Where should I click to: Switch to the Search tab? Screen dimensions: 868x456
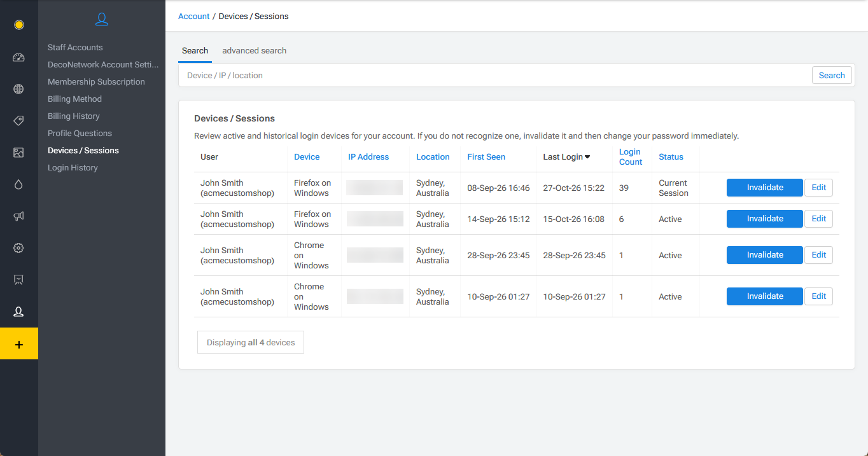195,51
